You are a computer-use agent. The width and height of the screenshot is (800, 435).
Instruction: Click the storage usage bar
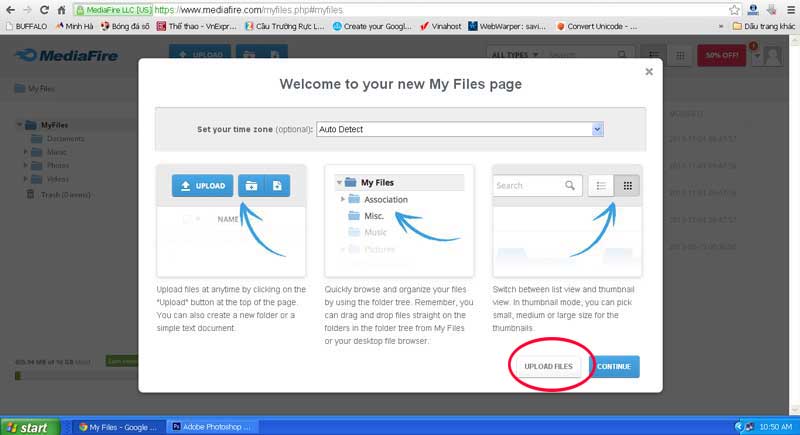point(77,376)
